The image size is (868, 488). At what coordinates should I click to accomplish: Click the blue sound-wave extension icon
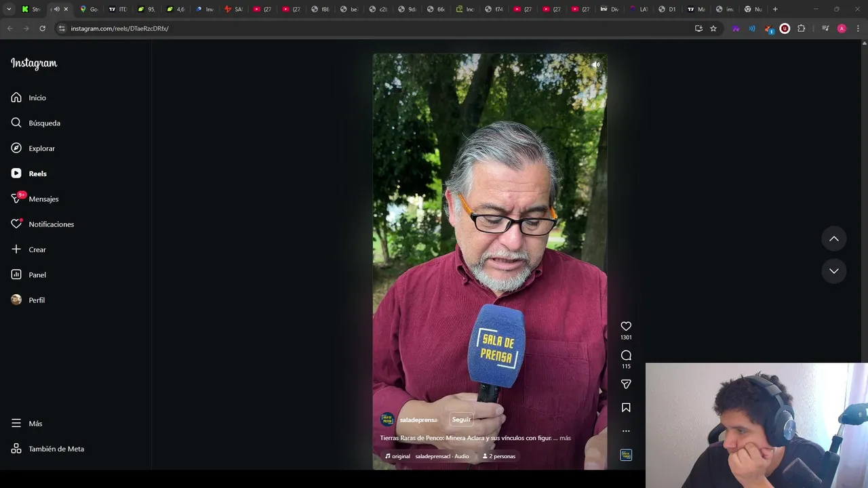click(752, 28)
